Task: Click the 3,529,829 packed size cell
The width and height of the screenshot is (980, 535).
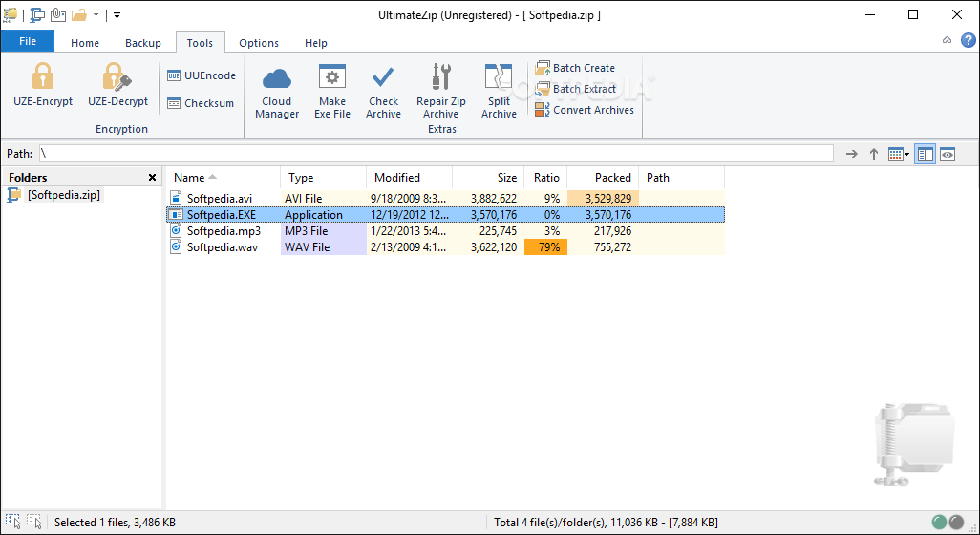Action: click(603, 198)
